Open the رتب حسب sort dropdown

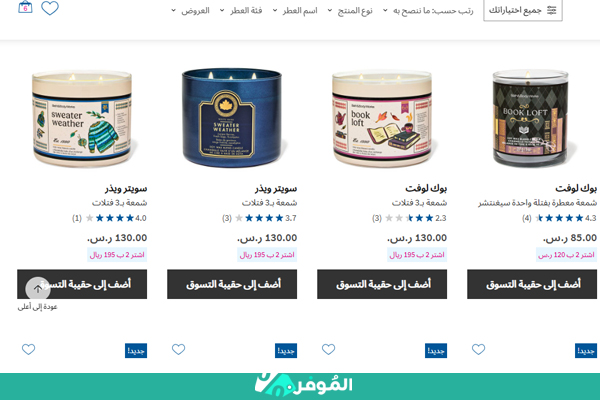(x=428, y=11)
